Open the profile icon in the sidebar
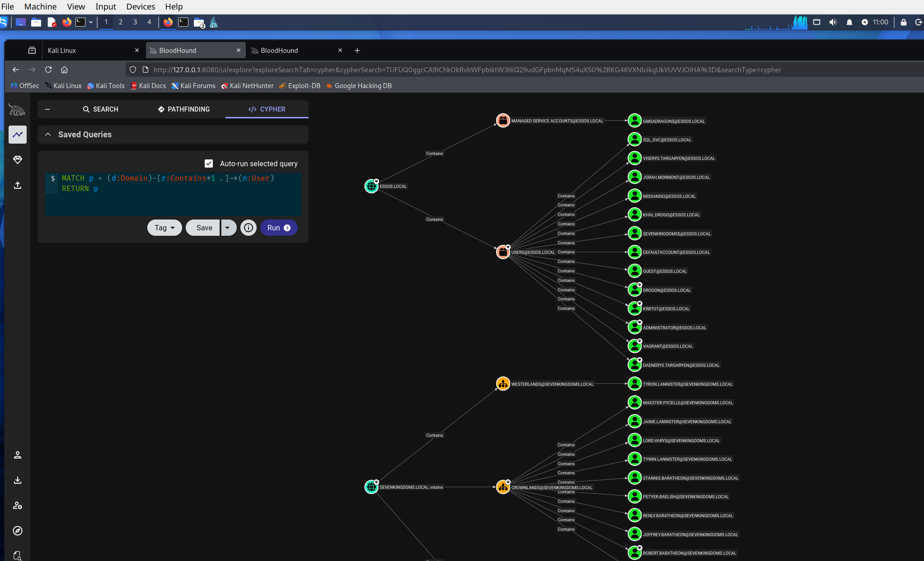The height and width of the screenshot is (561, 924). coord(18,455)
